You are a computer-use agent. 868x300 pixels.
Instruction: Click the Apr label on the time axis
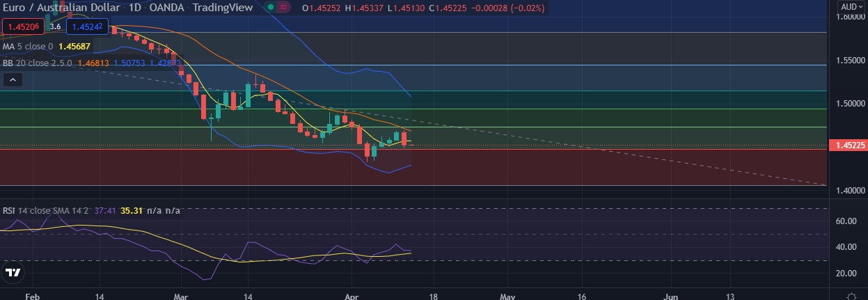(x=353, y=297)
